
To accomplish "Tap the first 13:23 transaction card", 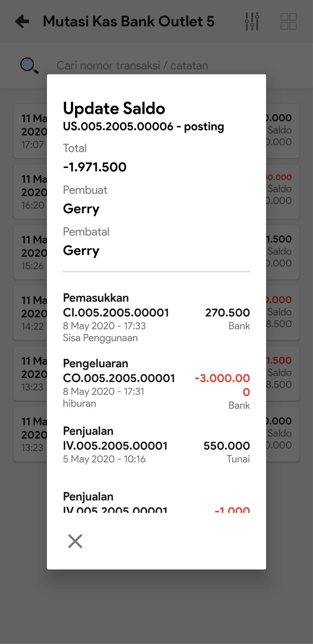I will [x=30, y=374].
